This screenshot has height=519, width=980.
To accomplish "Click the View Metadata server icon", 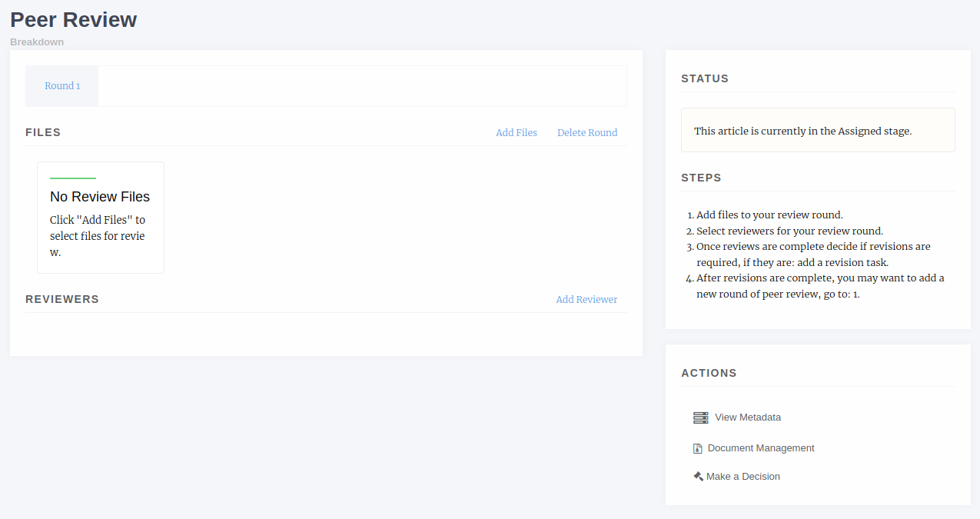I will [700, 418].
